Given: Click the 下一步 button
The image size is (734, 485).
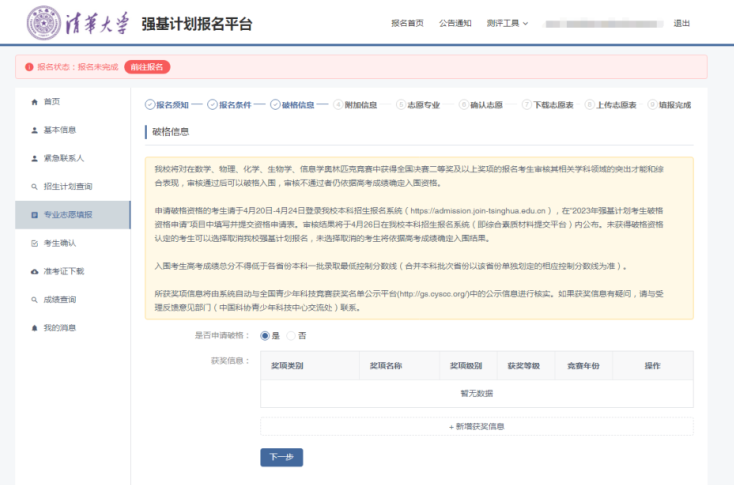Looking at the screenshot, I should click(282, 457).
